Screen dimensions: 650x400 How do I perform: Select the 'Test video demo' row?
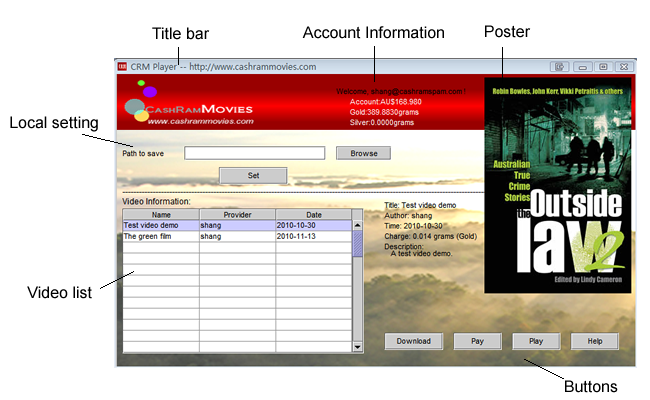[x=237, y=225]
